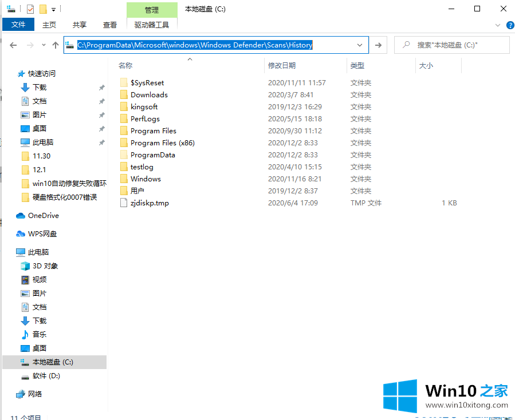Open 3D 对象 in navigation pane
The image size is (515, 420).
pos(45,266)
